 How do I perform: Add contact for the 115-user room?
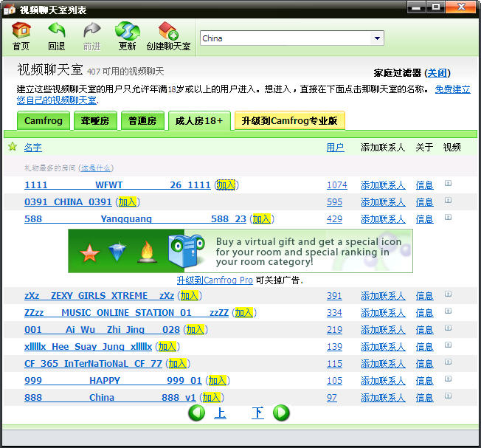[383, 364]
